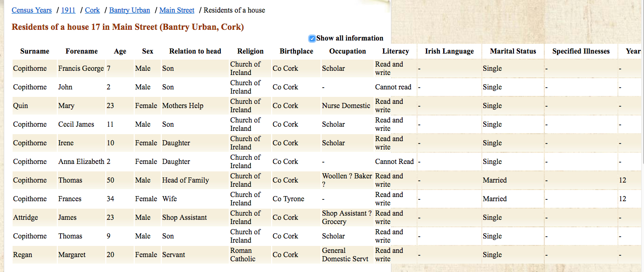Click the Quin surname cell
Screen dimensions: 644x272
[x=21, y=106]
